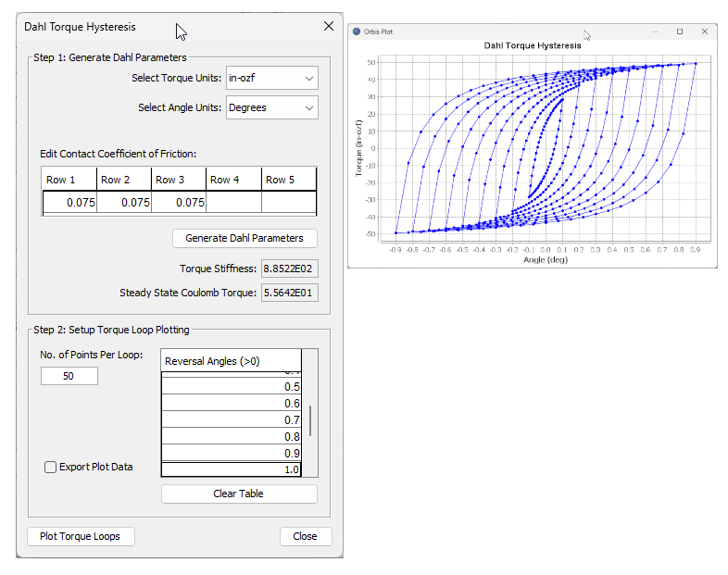This screenshot has width=728, height=575.
Task: Open the Select Torque Units dropdown
Action: pos(271,79)
